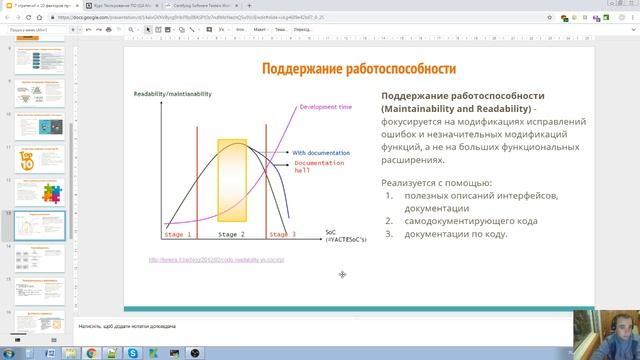The image size is (640, 360).
Task: Select the Top 10 slide thumbnail
Action: [40, 159]
